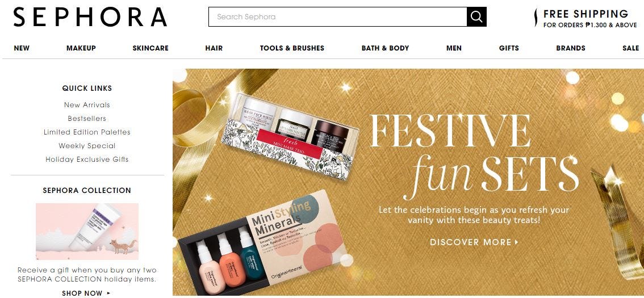
Task: Open Weekly Special quick link
Action: click(x=87, y=145)
